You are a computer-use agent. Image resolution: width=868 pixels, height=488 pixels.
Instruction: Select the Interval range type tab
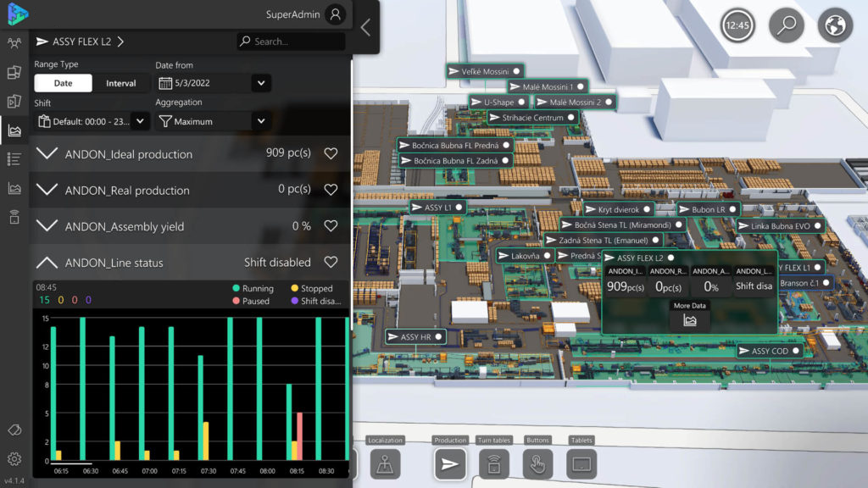tap(120, 83)
